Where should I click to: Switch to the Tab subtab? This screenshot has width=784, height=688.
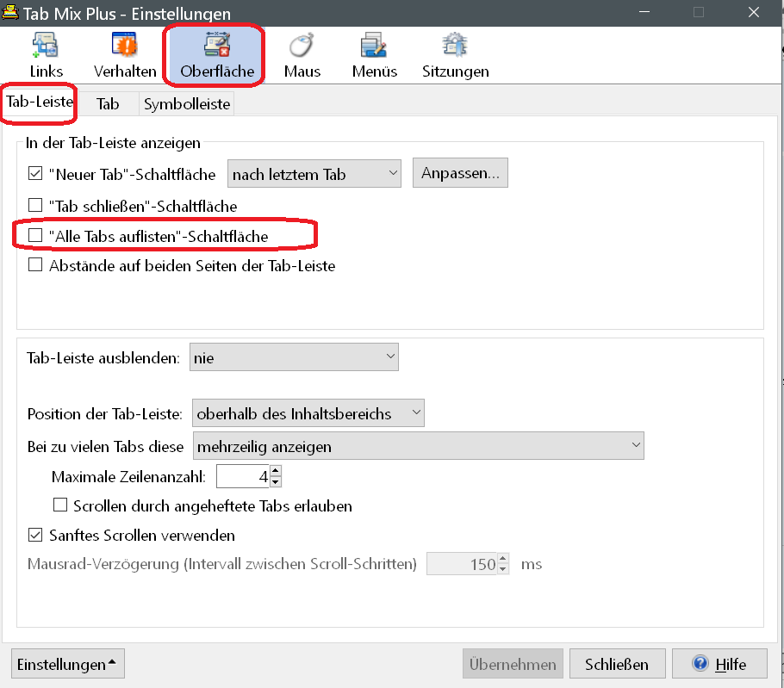coord(108,104)
